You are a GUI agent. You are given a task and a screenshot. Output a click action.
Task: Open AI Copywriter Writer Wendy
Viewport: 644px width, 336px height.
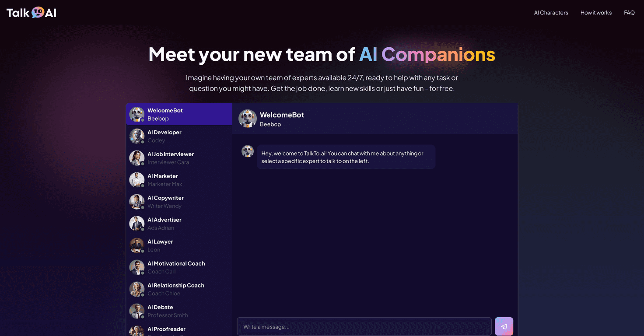(179, 201)
